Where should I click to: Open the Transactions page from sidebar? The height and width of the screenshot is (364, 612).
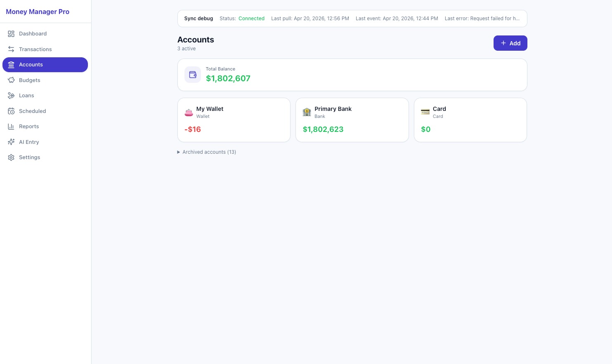pos(35,49)
